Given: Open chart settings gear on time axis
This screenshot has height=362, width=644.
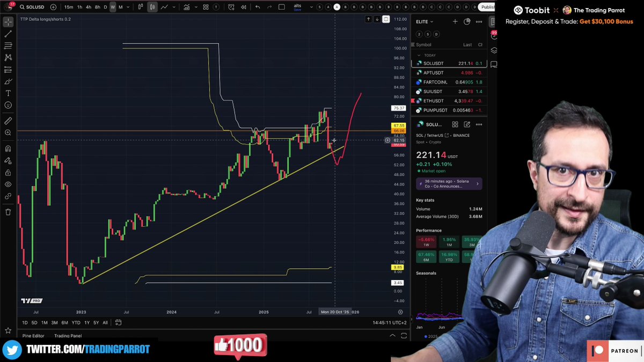Looking at the screenshot, I should (x=400, y=312).
